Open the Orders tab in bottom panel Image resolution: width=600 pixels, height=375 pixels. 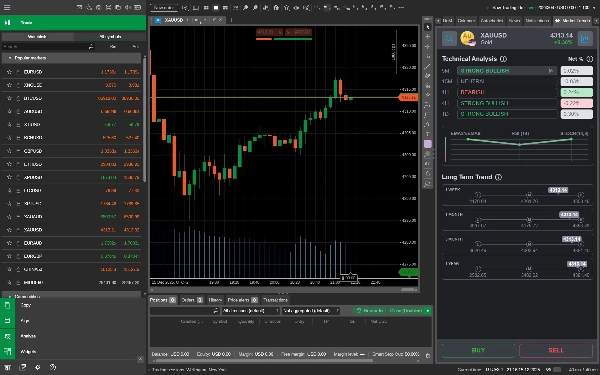click(x=192, y=300)
